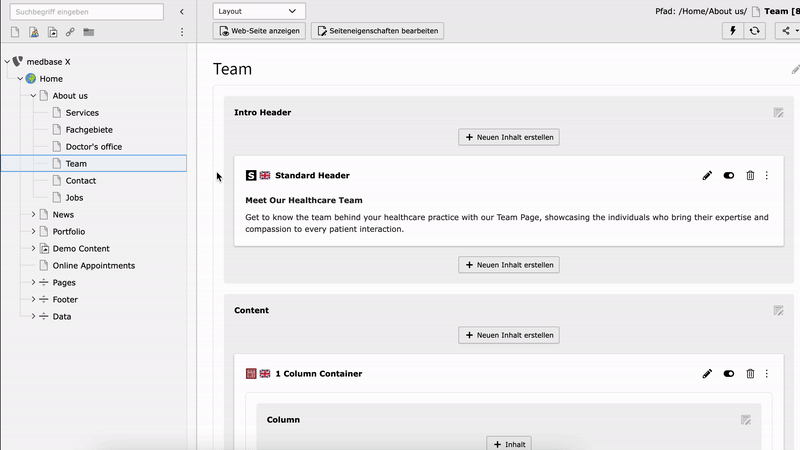Collapse the medbase X root node

(7, 62)
